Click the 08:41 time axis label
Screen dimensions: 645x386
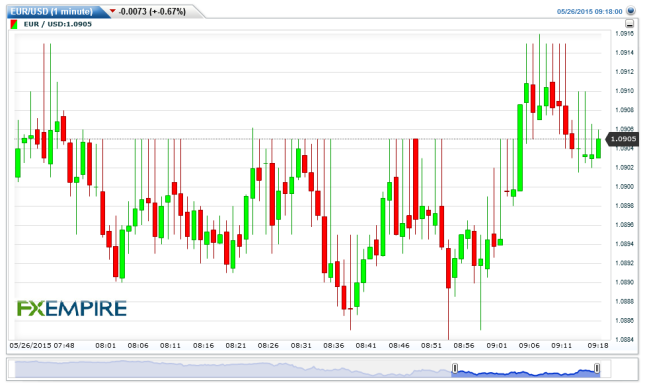pyautogui.click(x=366, y=346)
